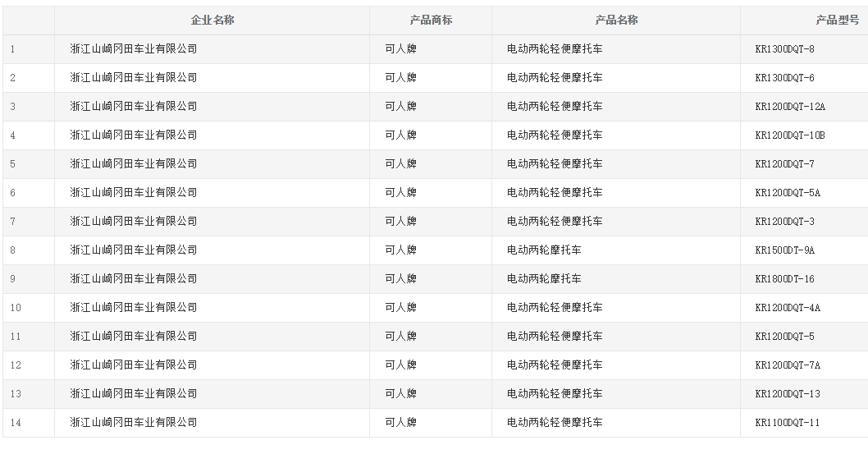Select model cell KR1800DT-16
The image size is (868, 454).
point(784,280)
